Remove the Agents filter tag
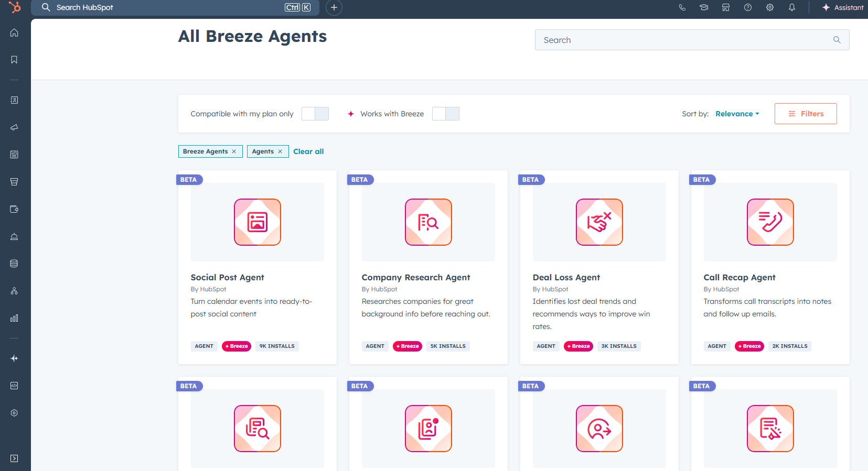 280,151
